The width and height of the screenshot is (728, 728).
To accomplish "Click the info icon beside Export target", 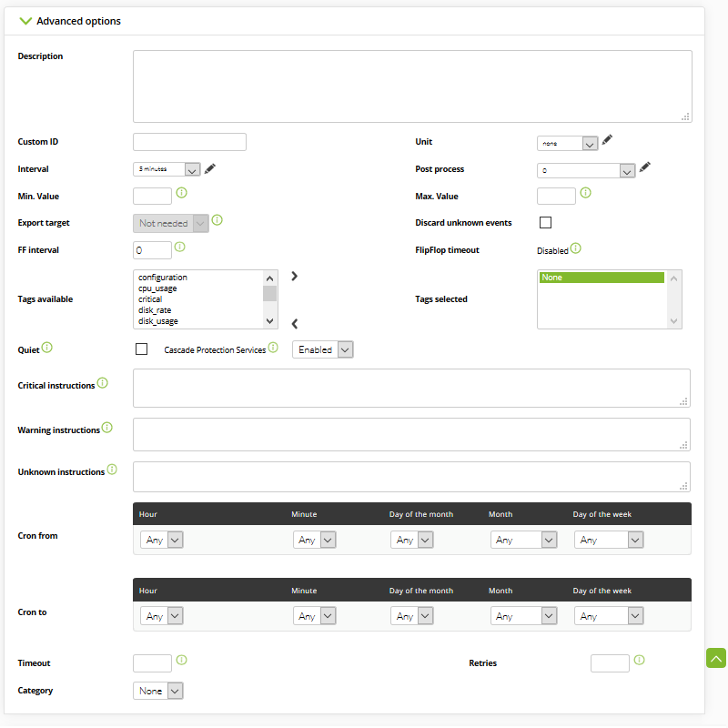I will coord(217,220).
